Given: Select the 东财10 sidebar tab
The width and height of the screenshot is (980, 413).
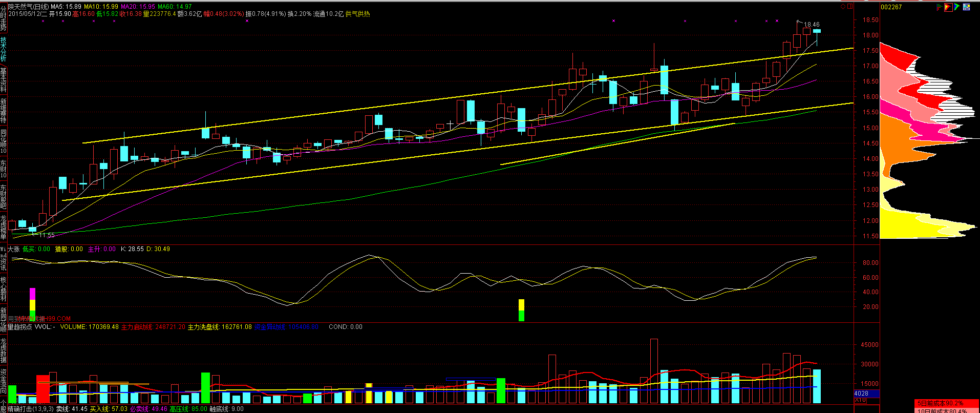Looking at the screenshot, I should click(4, 169).
